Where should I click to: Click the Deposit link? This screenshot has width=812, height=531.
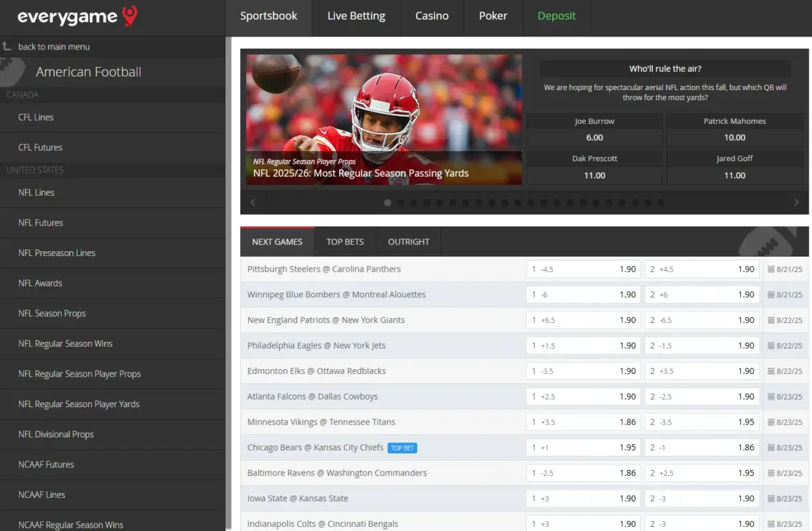click(x=557, y=16)
